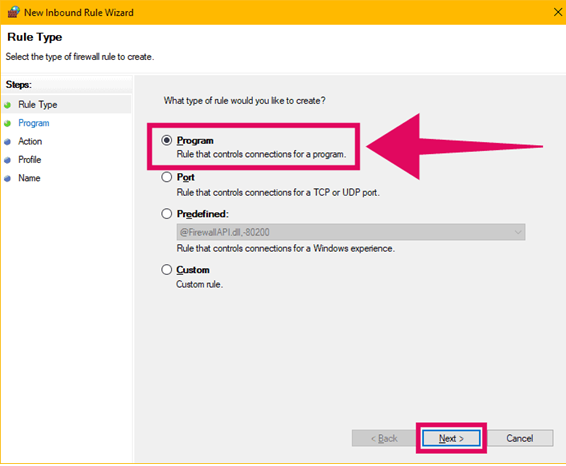Close the New Inbound Rule Wizard window
Image resolution: width=566 pixels, height=466 pixels.
click(x=558, y=12)
